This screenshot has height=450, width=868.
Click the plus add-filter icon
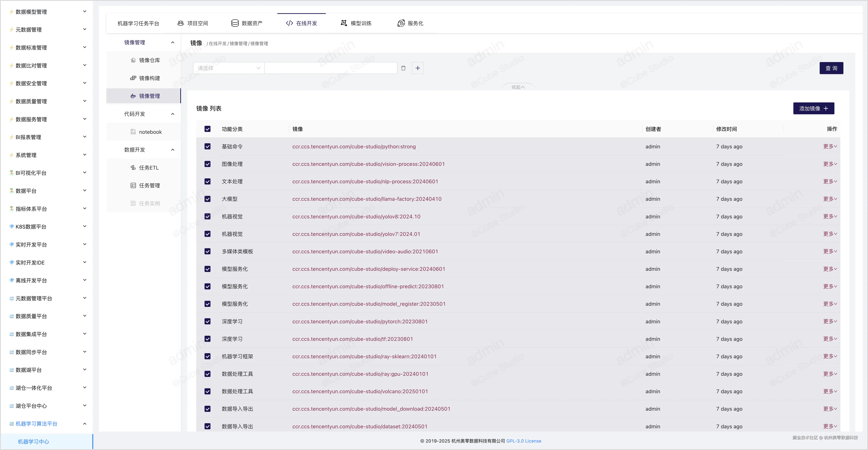418,68
